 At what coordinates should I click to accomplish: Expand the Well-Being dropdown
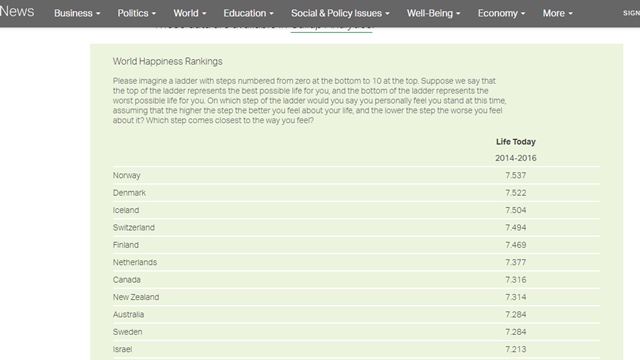click(433, 13)
